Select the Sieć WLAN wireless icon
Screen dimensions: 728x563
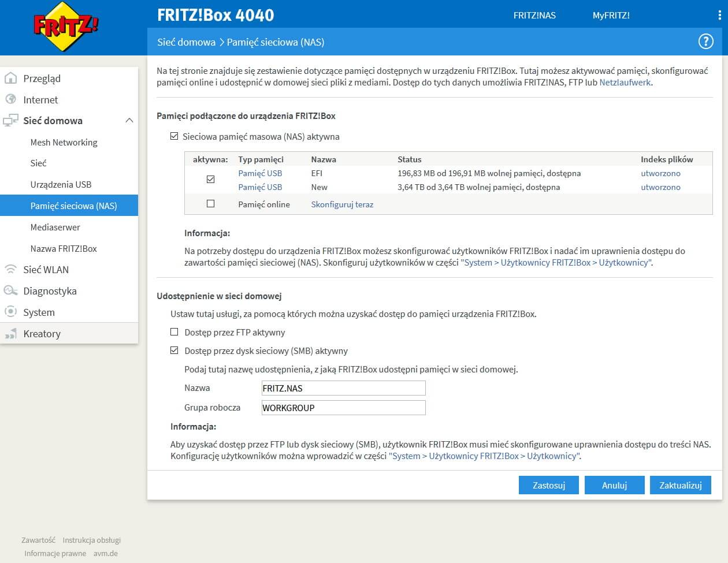(x=10, y=269)
